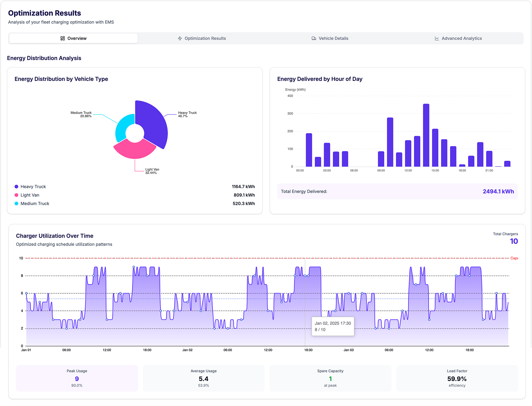Viewport: 532px width, 406px height.
Task: Select the Heavy Truck legend dot
Action: point(17,187)
